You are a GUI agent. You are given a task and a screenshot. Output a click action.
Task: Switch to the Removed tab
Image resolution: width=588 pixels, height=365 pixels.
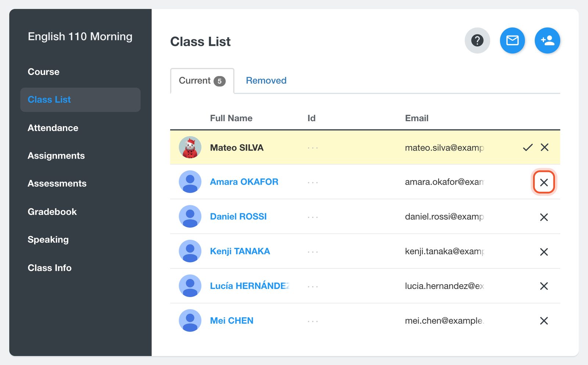pyautogui.click(x=266, y=80)
